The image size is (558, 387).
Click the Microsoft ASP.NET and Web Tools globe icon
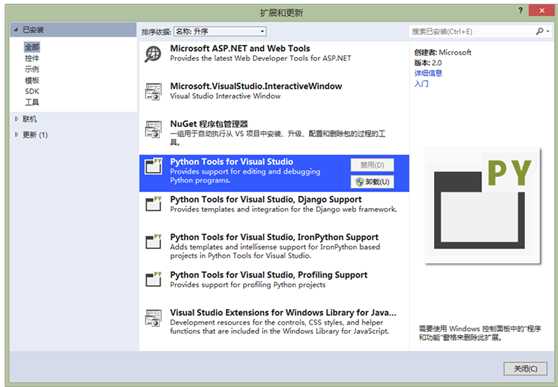click(153, 54)
